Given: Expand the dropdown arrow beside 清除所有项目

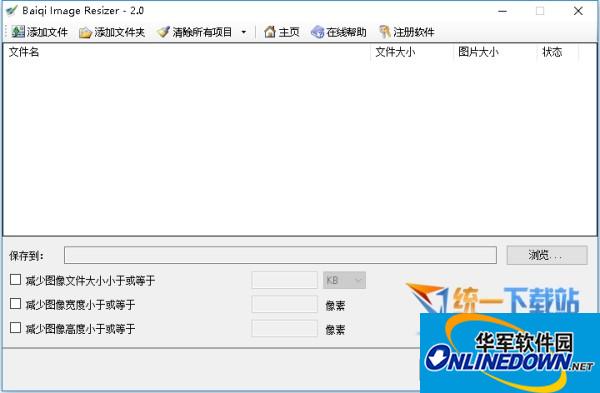Looking at the screenshot, I should (x=244, y=32).
